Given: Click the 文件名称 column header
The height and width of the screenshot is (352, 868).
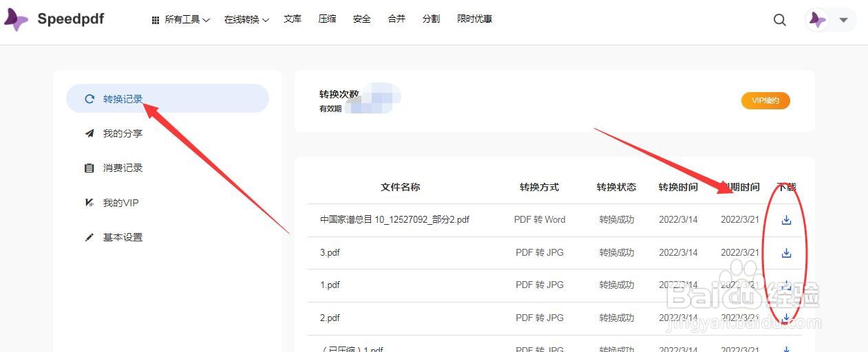Looking at the screenshot, I should coord(400,187).
